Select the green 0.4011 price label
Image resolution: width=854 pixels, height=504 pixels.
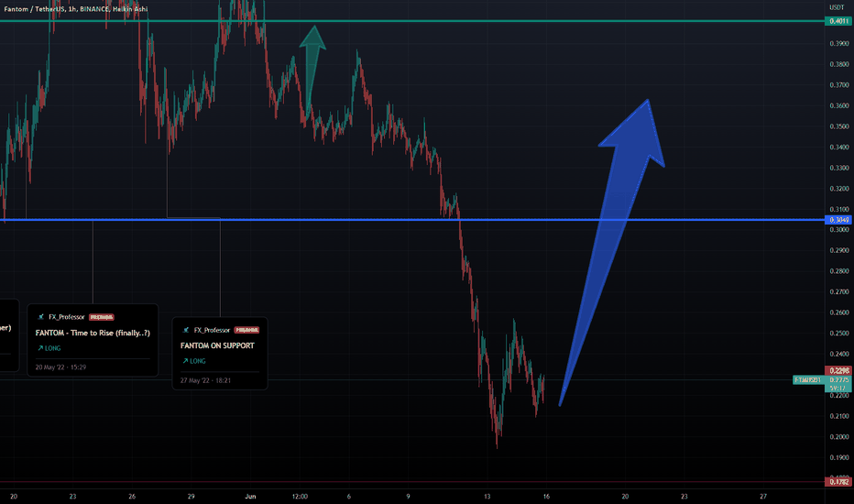point(838,21)
